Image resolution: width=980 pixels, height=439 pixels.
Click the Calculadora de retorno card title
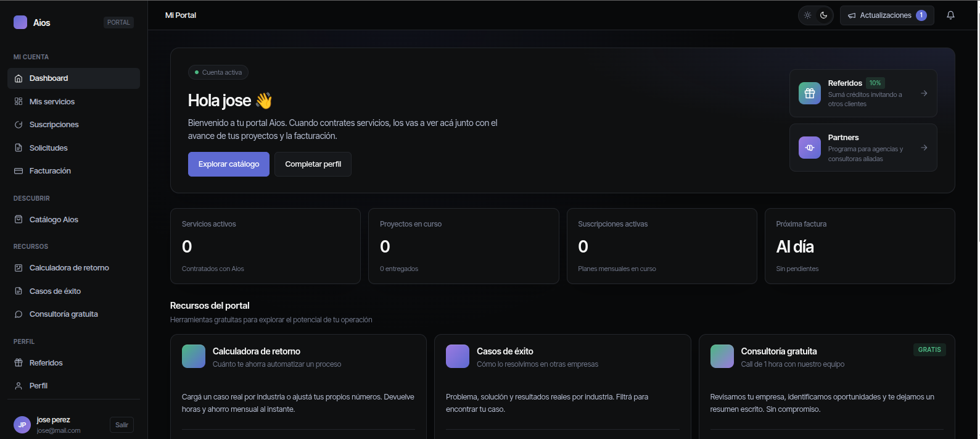click(257, 351)
